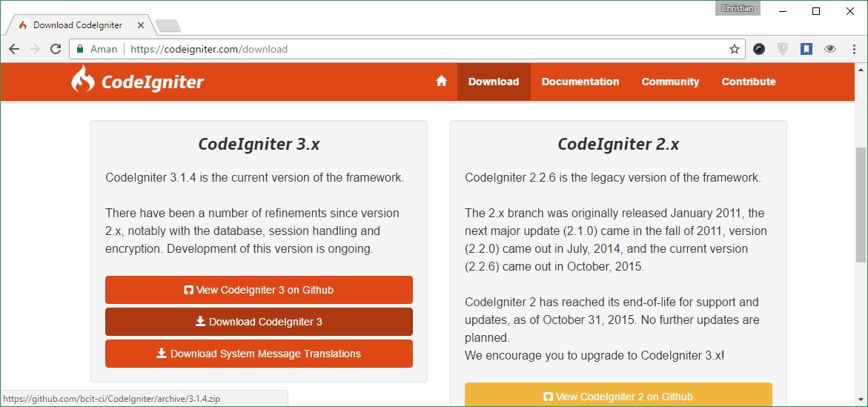Click the browser back arrow
Viewport: 868px width, 407px height.
click(14, 49)
